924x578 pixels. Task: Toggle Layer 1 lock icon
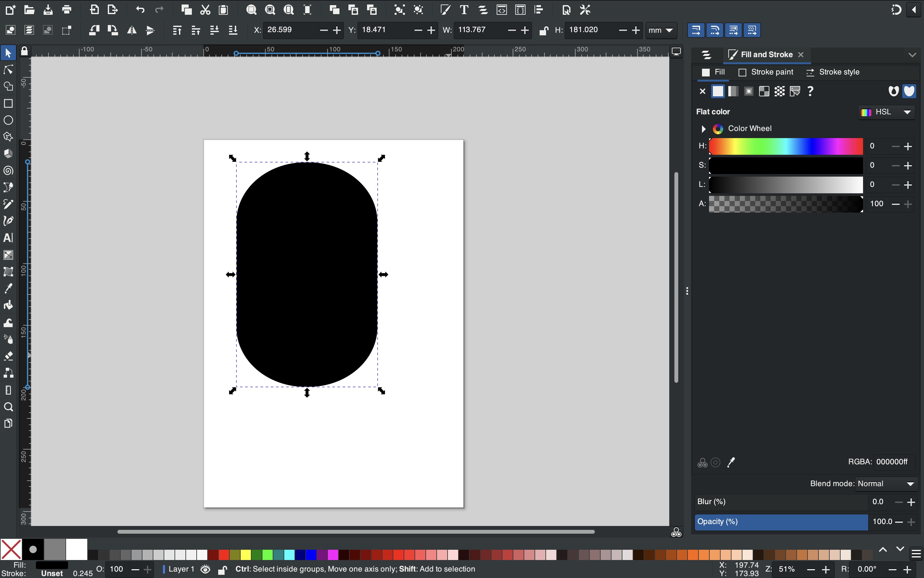pyautogui.click(x=223, y=569)
